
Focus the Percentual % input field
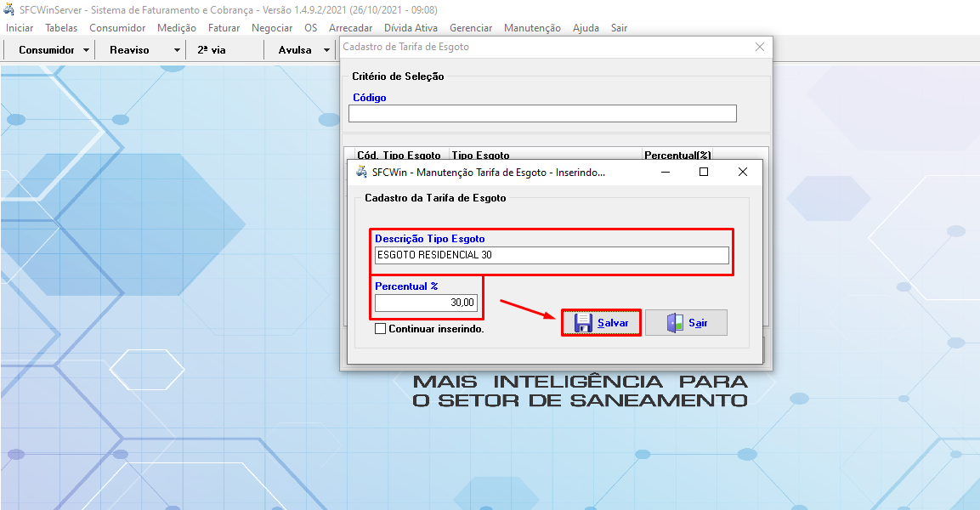coord(426,303)
